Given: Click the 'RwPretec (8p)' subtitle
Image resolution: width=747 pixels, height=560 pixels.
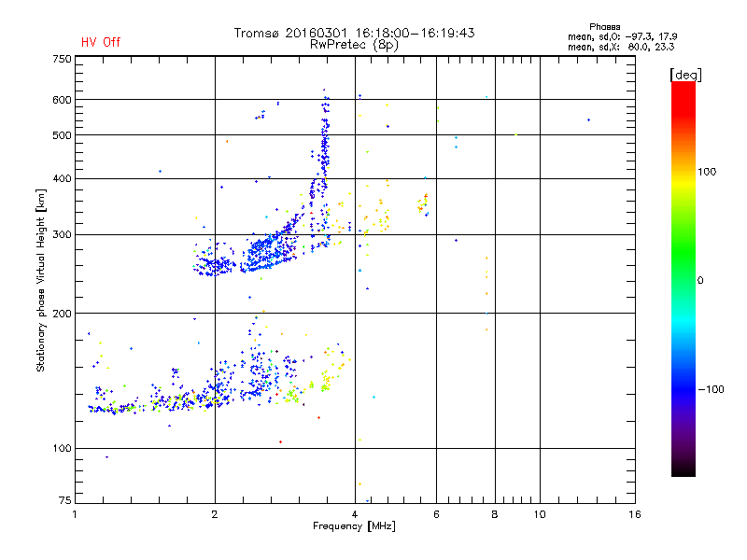Looking at the screenshot, I should tap(354, 45).
